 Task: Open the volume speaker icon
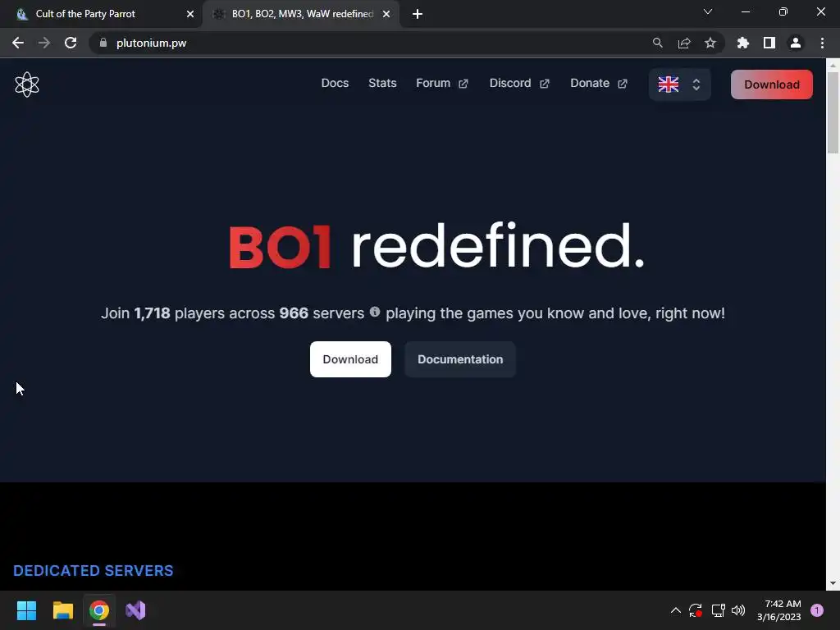pos(738,610)
